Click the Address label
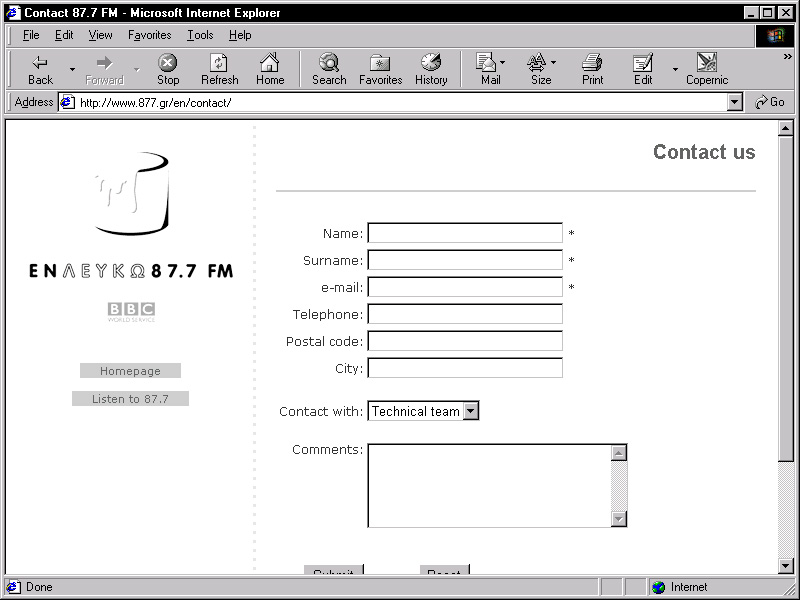The width and height of the screenshot is (800, 600). pyautogui.click(x=34, y=102)
